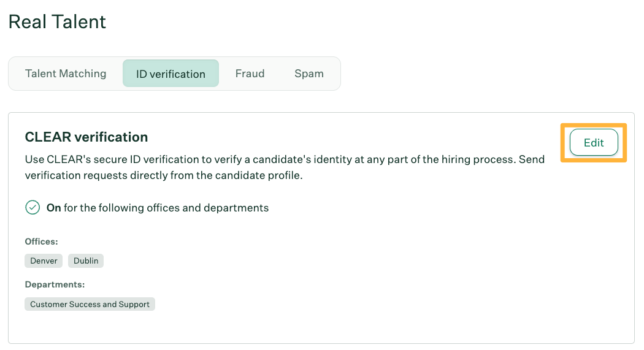644x350 pixels.
Task: Click the Customer Success and Support tag
Action: point(90,304)
